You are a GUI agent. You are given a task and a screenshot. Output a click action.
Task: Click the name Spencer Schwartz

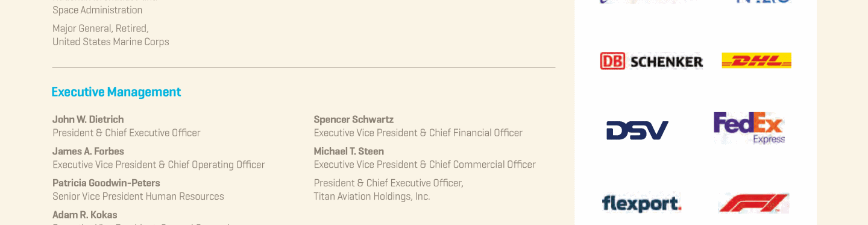354,119
